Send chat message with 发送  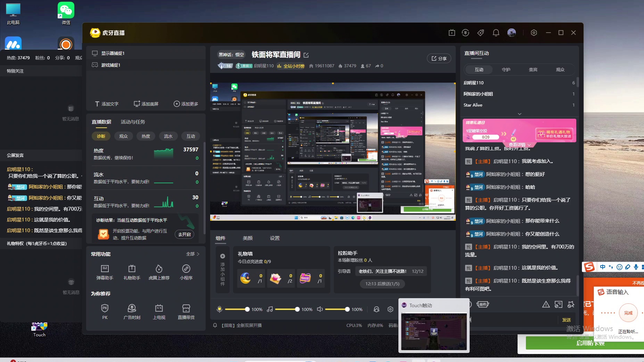(x=567, y=320)
